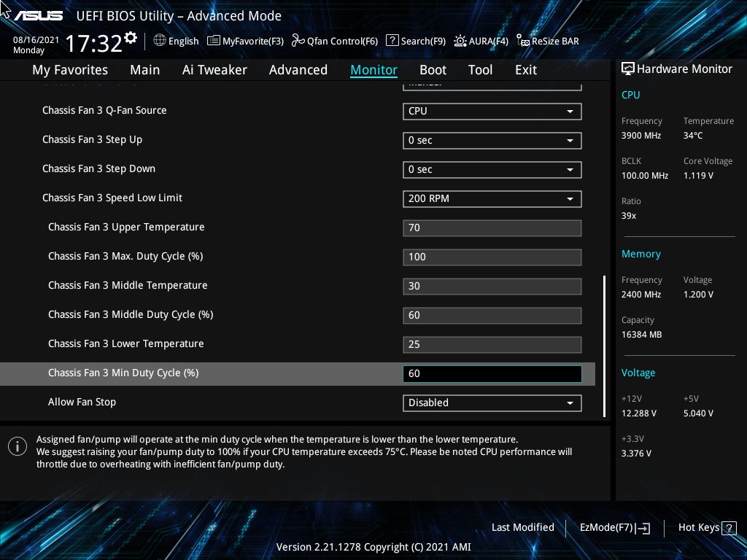
Task: Click the settings list scrollbar
Action: [605, 346]
